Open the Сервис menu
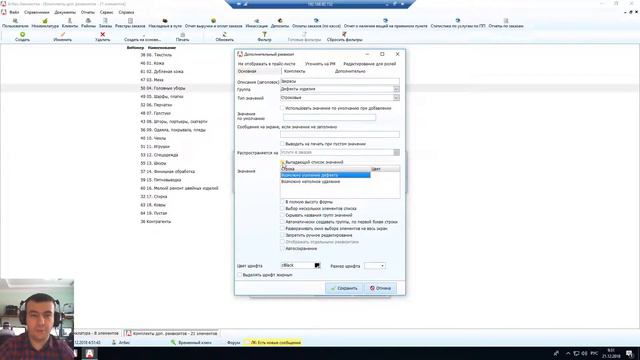The image size is (640, 360). pyautogui.click(x=107, y=12)
